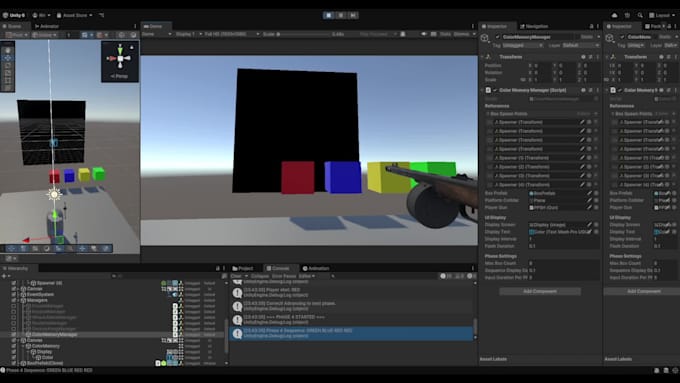
Task: Click the status bar debug icon at far right
Action: pos(675,370)
